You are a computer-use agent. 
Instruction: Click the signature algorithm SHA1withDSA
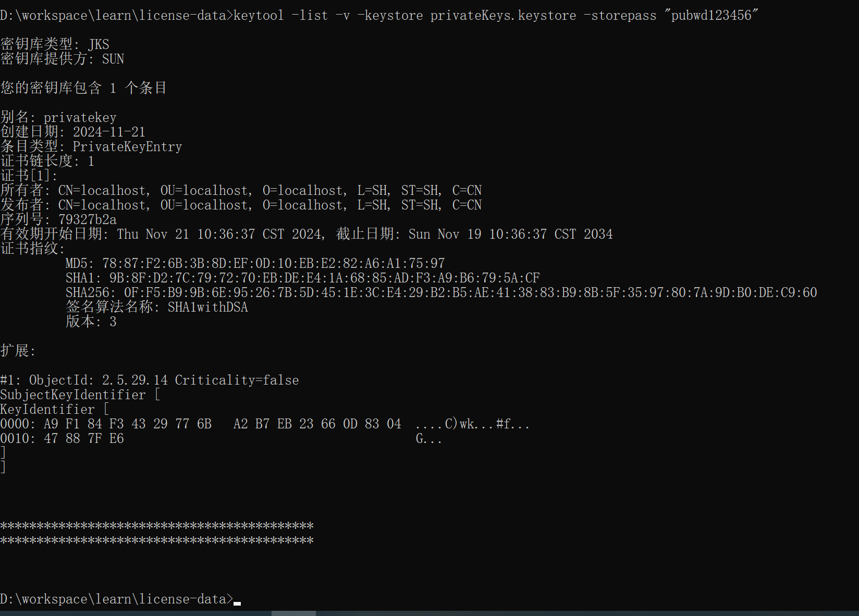pos(207,307)
